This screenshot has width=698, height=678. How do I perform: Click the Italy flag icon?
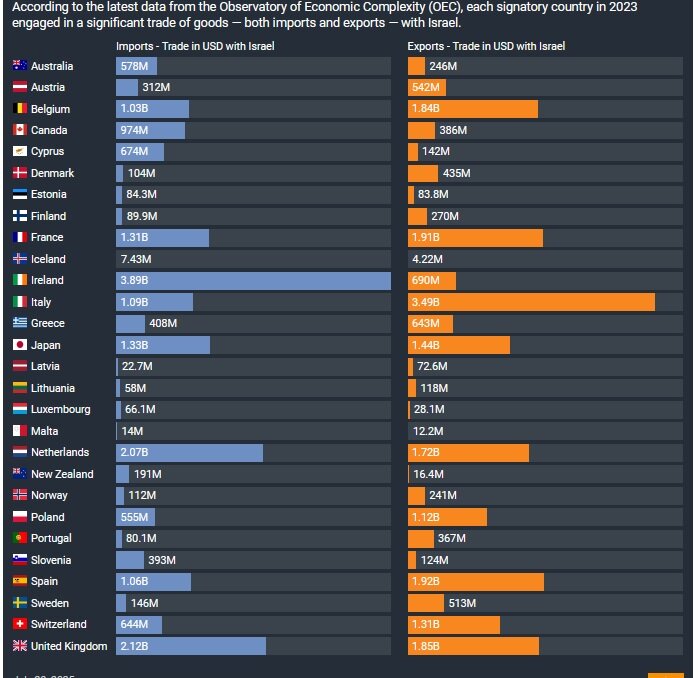(20, 302)
